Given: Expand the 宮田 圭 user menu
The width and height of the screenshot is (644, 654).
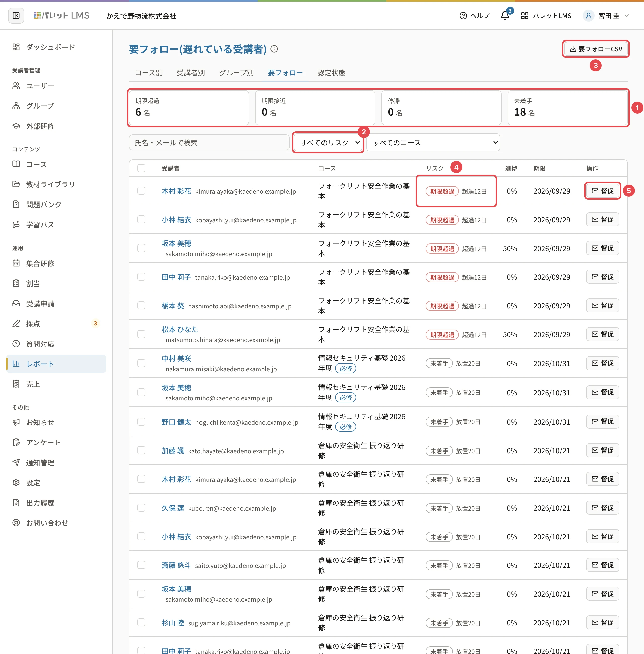Looking at the screenshot, I should [x=607, y=16].
